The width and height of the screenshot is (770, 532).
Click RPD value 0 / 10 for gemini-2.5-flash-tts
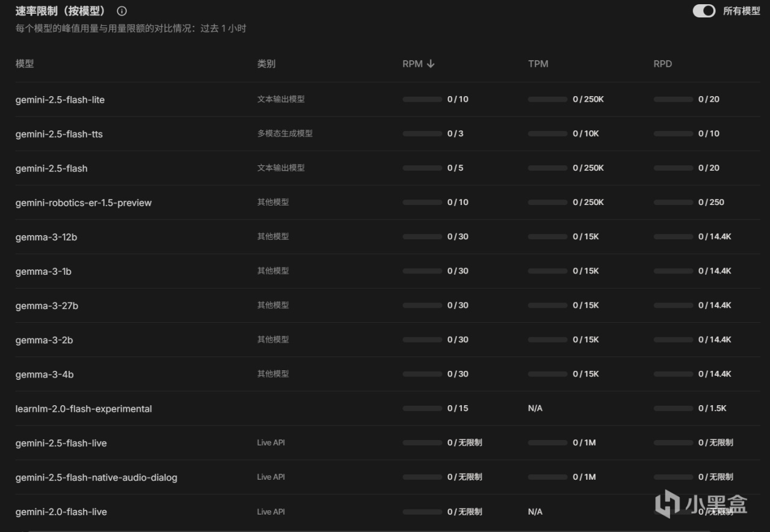tap(709, 133)
